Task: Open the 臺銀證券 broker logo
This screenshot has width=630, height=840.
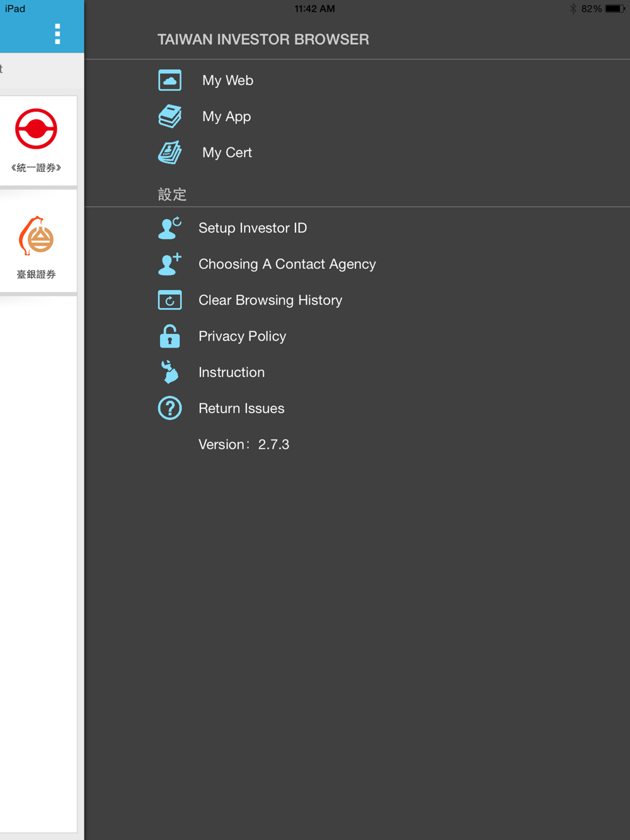Action: click(x=36, y=236)
